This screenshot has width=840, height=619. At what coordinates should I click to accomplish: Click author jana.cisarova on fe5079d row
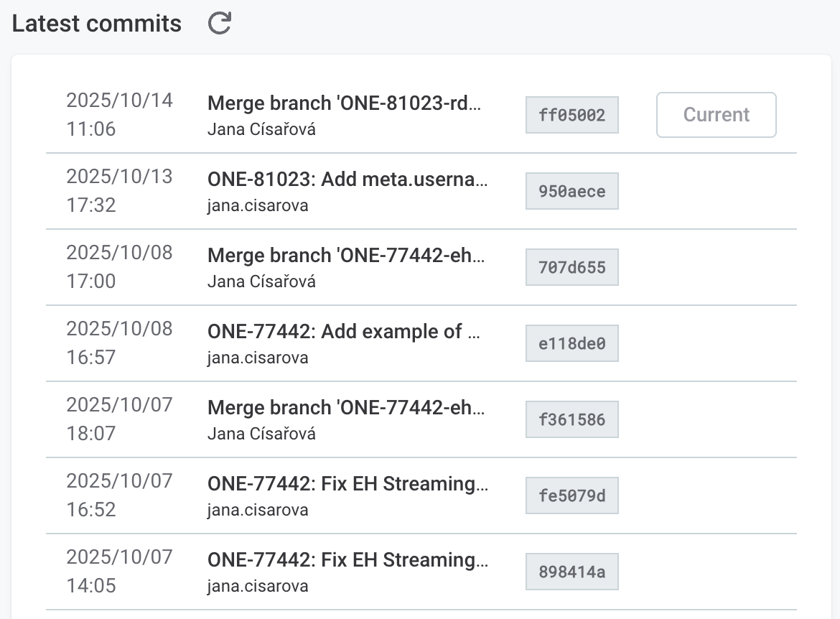coord(258,510)
